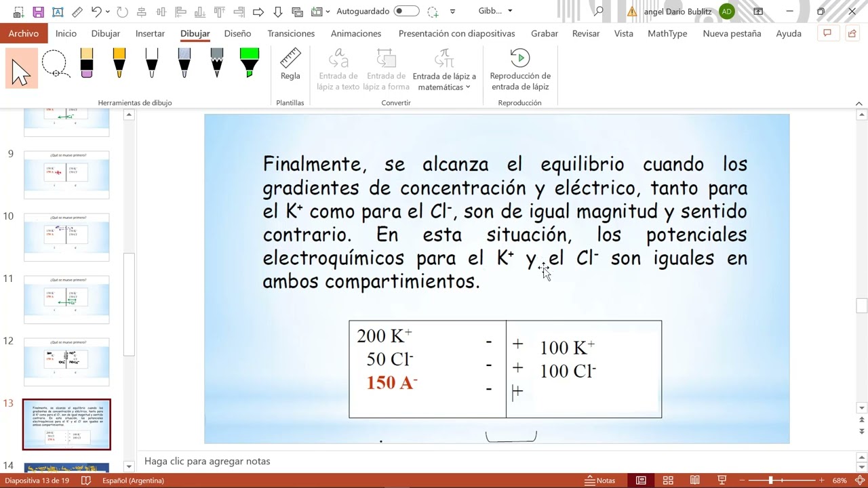
Task: Toggle the Autoguardado switch
Action: coord(406,12)
